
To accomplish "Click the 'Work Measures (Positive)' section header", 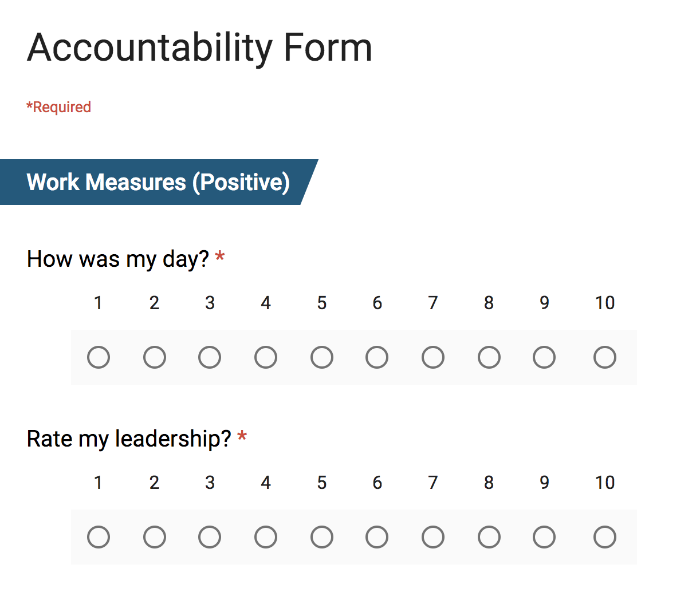I will click(158, 182).
